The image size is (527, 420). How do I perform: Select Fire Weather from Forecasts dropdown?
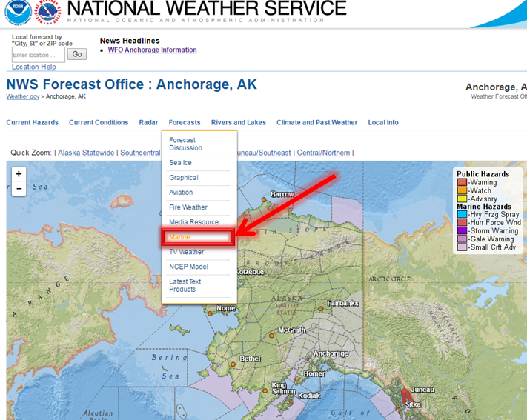(x=188, y=207)
